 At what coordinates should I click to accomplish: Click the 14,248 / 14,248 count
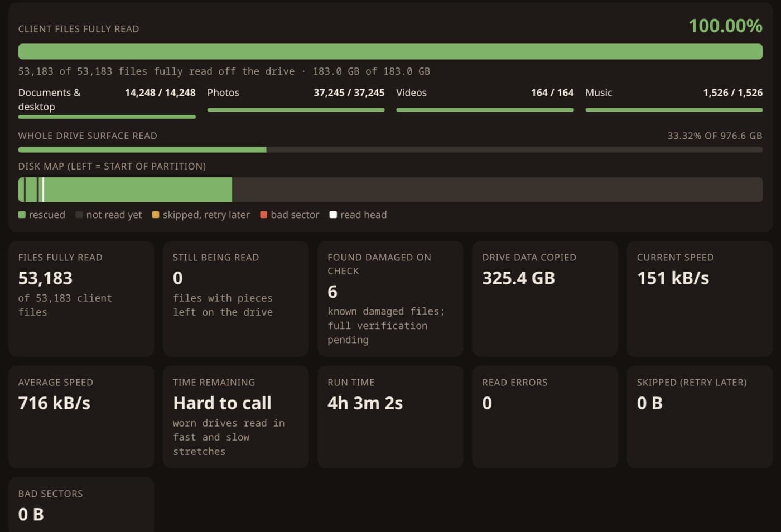[x=160, y=93]
